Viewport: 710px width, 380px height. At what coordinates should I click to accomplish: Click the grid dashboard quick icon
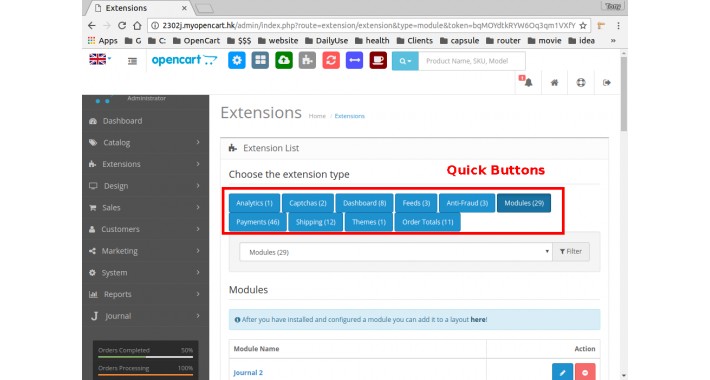pyautogui.click(x=260, y=60)
